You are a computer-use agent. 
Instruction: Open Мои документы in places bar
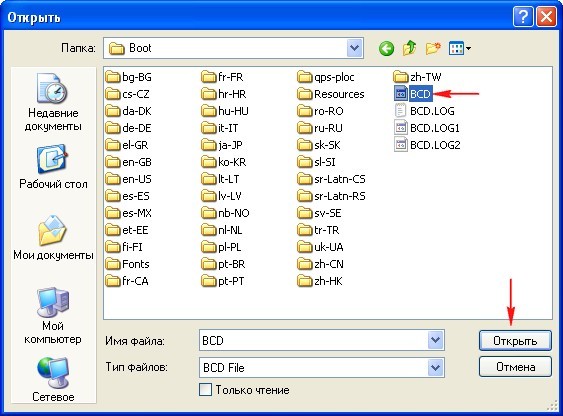point(53,237)
